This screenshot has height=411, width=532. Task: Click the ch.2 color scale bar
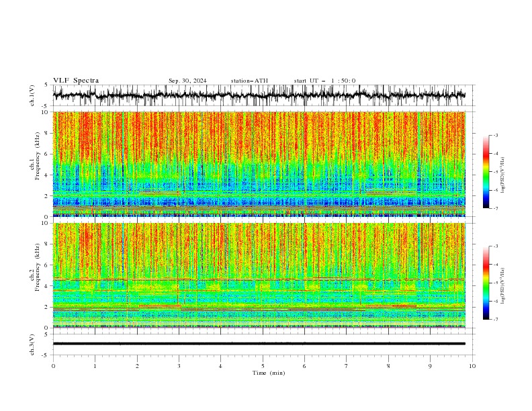[486, 283]
